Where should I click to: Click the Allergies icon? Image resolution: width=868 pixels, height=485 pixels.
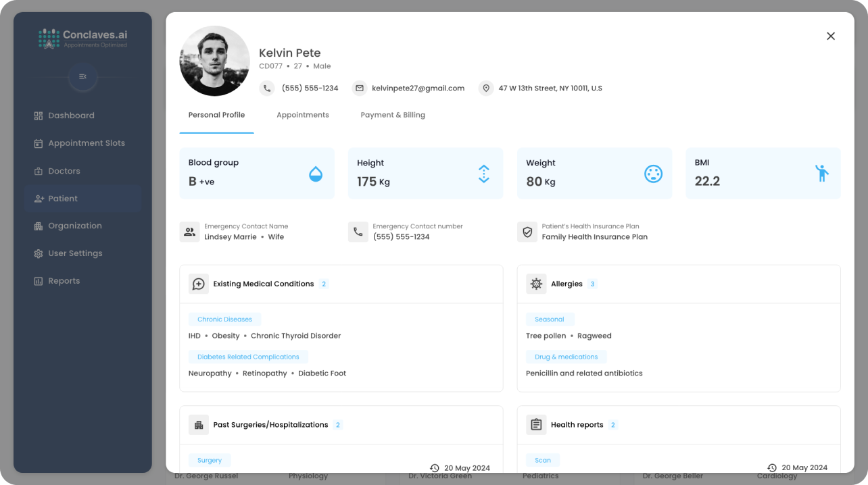[536, 284]
